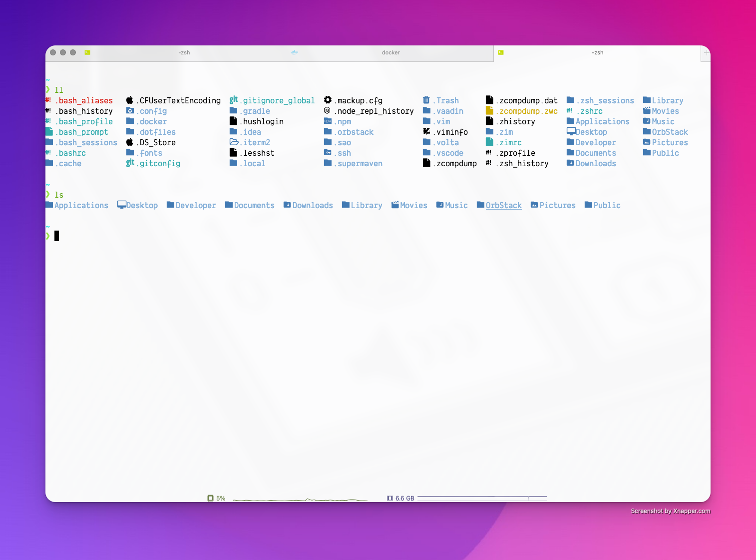Click the .bash_profile file name
756x560 pixels.
84,121
